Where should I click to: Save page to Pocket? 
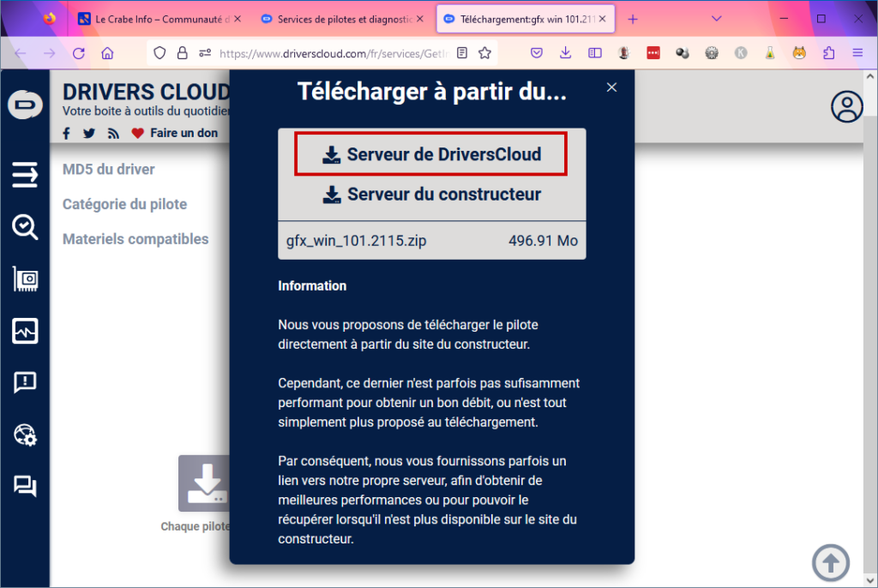point(537,53)
